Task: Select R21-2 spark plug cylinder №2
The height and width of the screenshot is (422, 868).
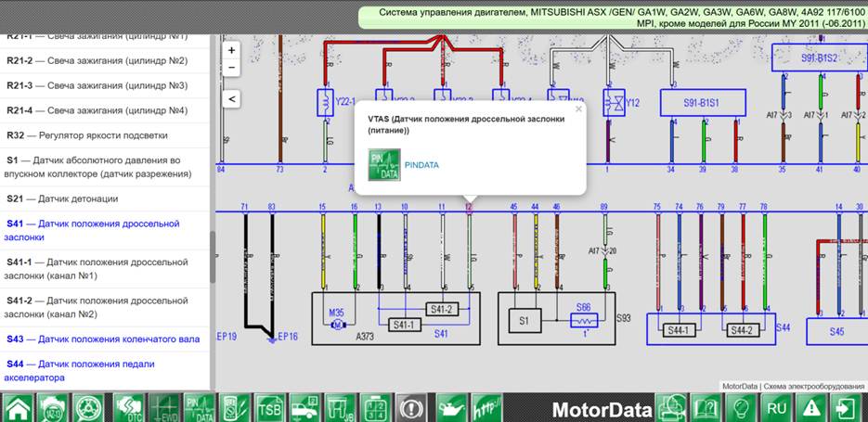Action: [x=105, y=61]
